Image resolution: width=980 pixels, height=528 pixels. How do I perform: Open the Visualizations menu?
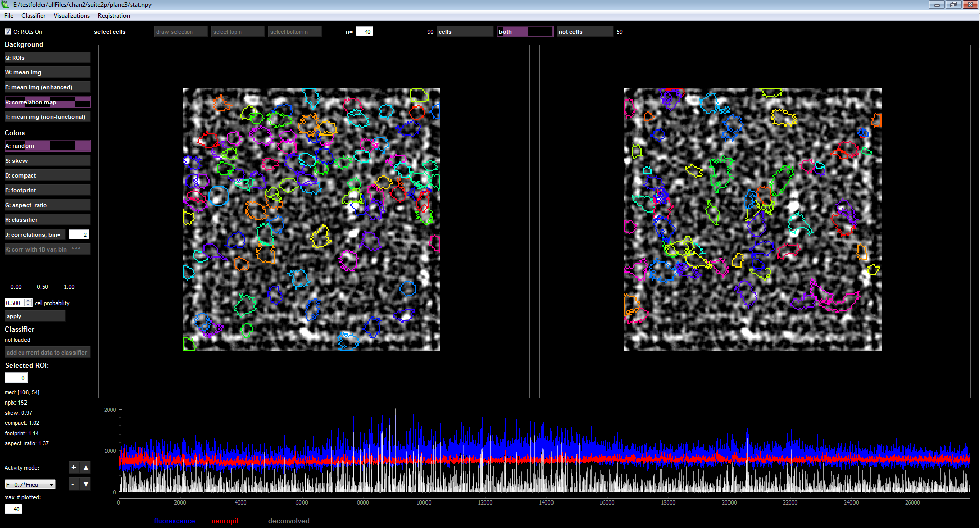click(71, 15)
